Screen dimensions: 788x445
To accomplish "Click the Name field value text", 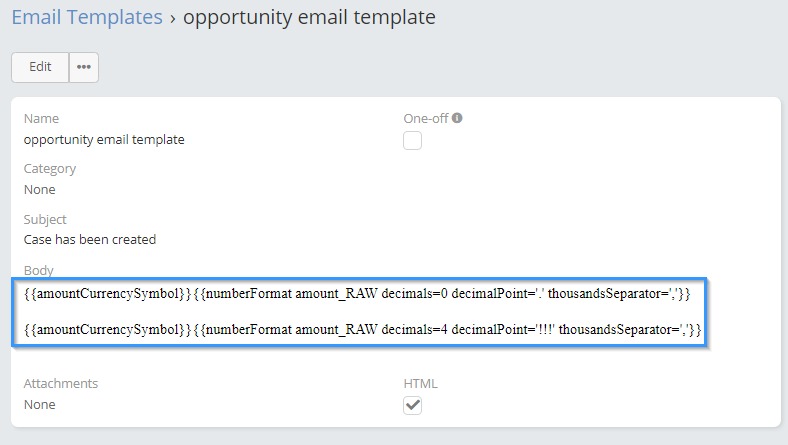I will tap(104, 140).
